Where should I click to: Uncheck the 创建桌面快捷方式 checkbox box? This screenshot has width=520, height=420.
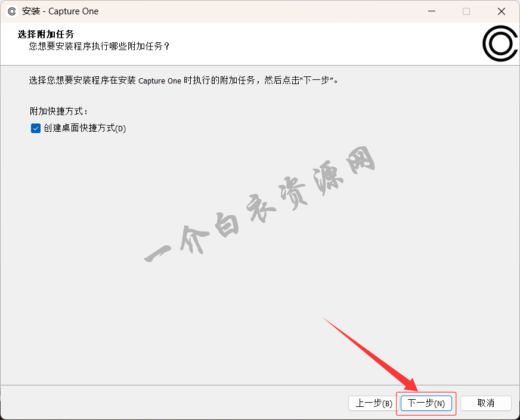point(35,128)
